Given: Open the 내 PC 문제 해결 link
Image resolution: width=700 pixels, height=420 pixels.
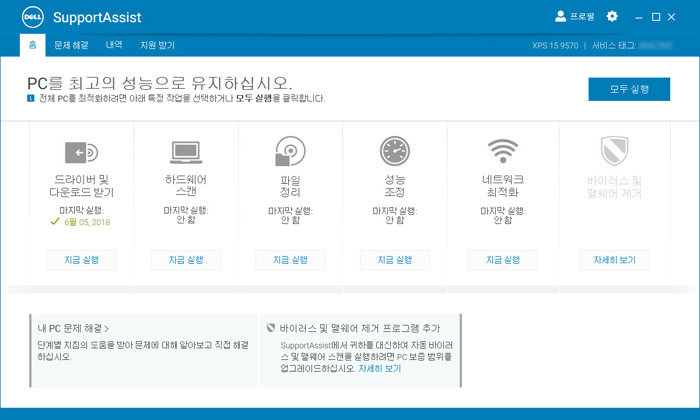Looking at the screenshot, I should click(x=73, y=329).
